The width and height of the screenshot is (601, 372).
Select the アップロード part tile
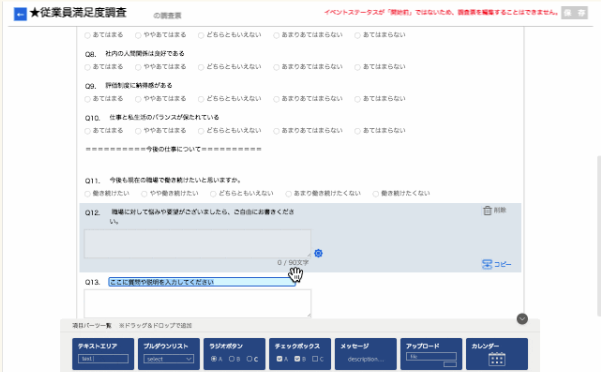point(431,354)
